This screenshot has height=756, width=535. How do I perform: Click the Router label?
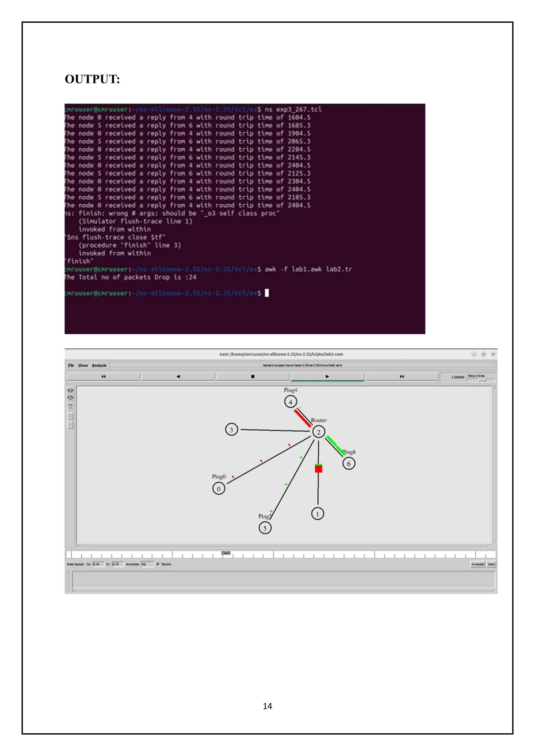[319, 421]
